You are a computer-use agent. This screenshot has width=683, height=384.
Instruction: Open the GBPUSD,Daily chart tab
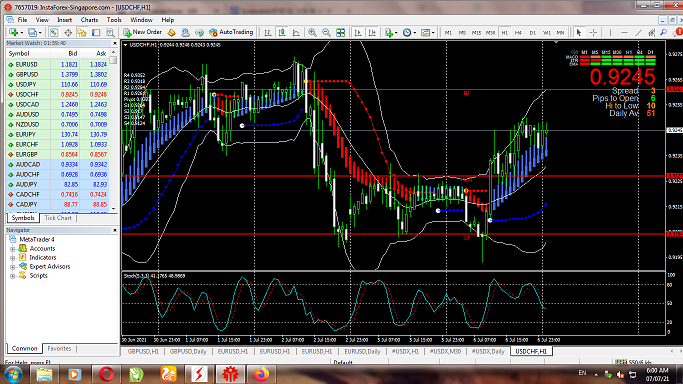click(x=188, y=351)
